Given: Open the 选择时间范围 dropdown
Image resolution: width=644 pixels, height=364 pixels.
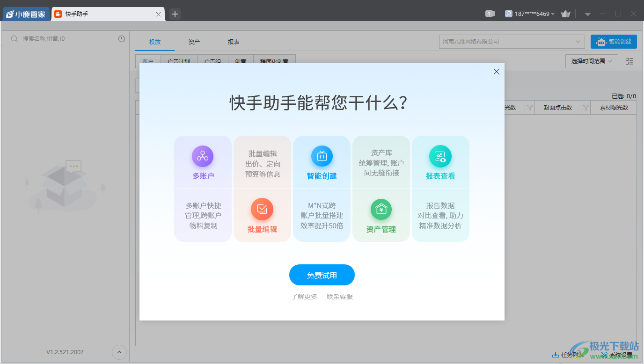Looking at the screenshot, I should [x=592, y=61].
